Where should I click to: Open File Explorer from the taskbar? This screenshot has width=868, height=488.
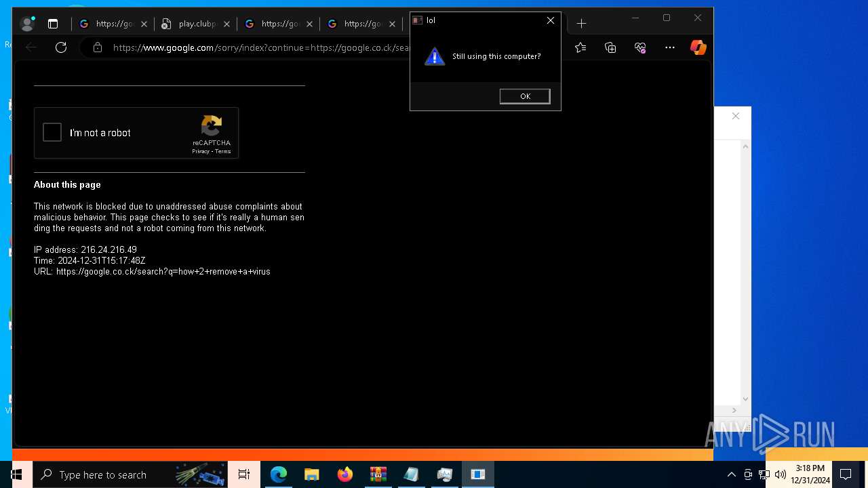[x=312, y=474]
